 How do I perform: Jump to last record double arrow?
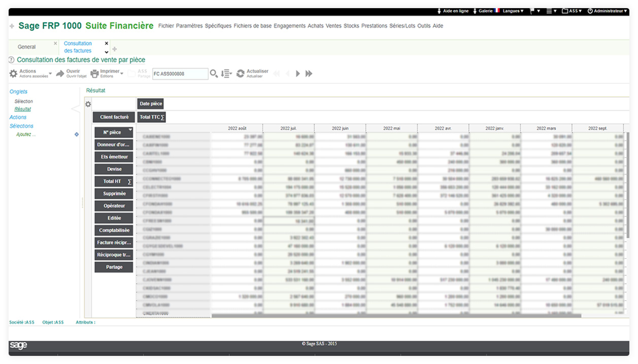point(309,74)
